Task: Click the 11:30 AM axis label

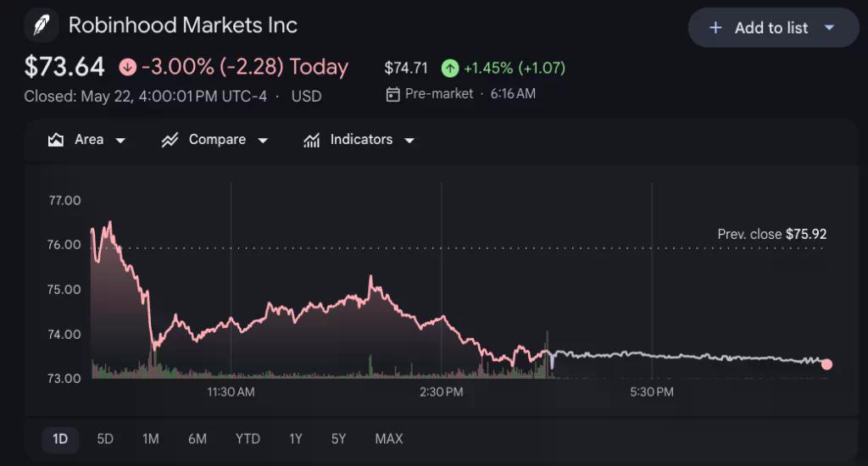Action: (231, 392)
